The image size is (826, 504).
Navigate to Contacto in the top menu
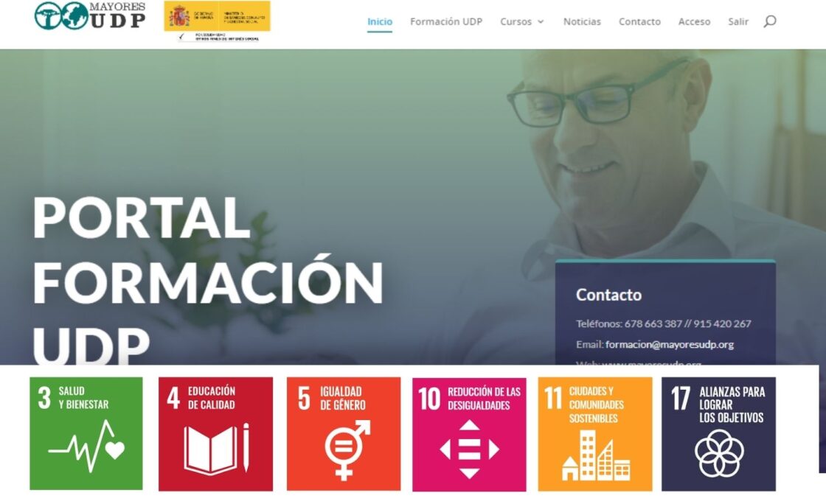tap(639, 21)
